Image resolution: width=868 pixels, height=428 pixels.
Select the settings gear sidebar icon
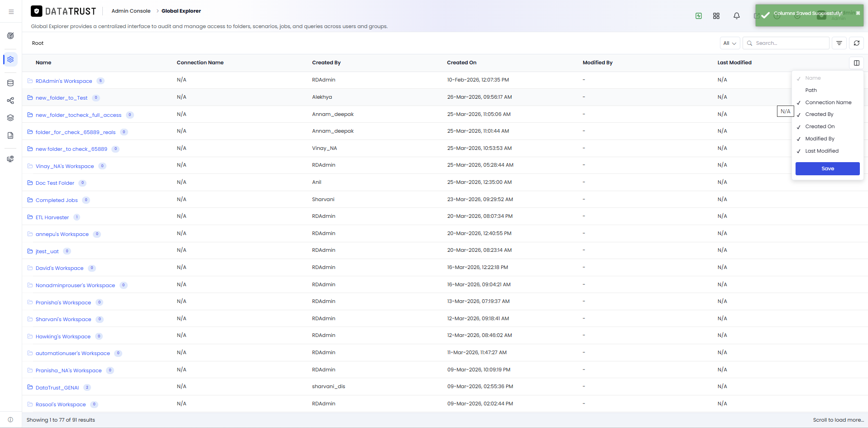click(10, 59)
